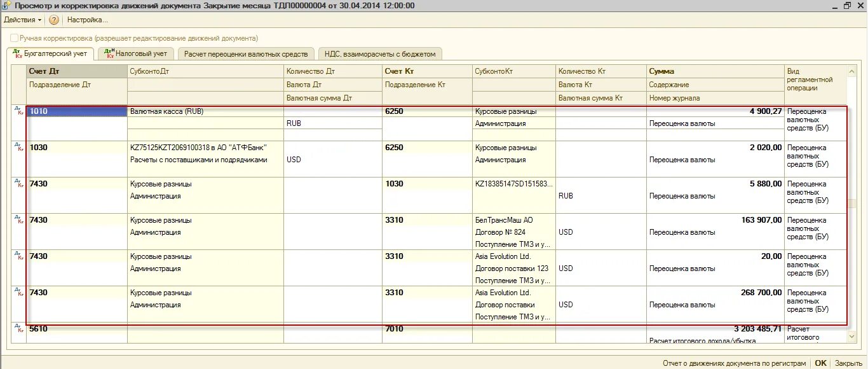Select amount cell 268 700,00
868x369 pixels.
(x=715, y=293)
